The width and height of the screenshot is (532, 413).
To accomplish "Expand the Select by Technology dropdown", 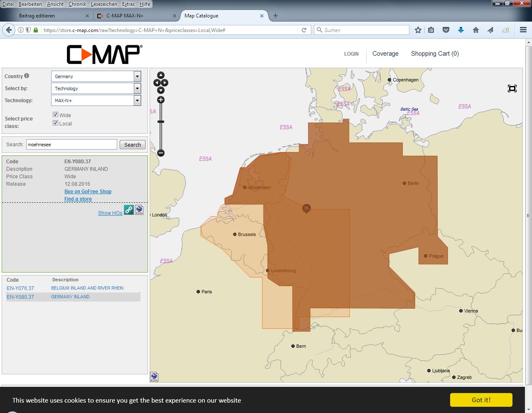I will (x=96, y=88).
